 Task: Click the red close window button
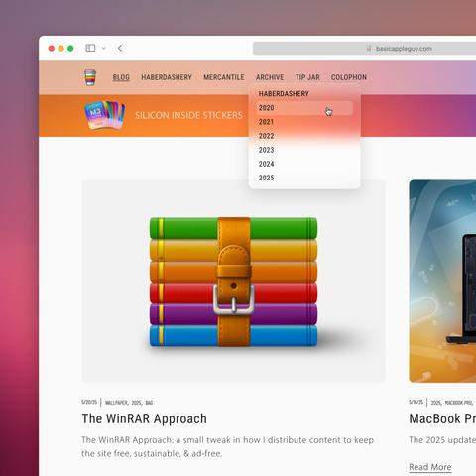(x=52, y=49)
